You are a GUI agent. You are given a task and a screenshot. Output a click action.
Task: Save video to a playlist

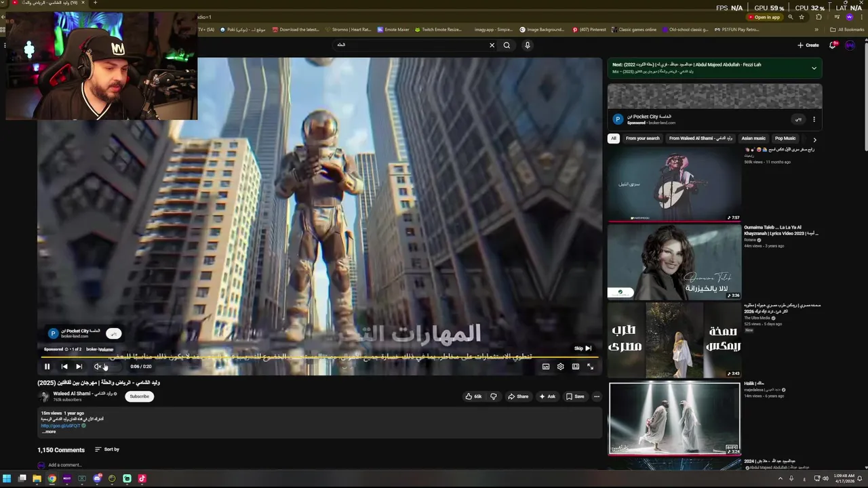(575, 396)
